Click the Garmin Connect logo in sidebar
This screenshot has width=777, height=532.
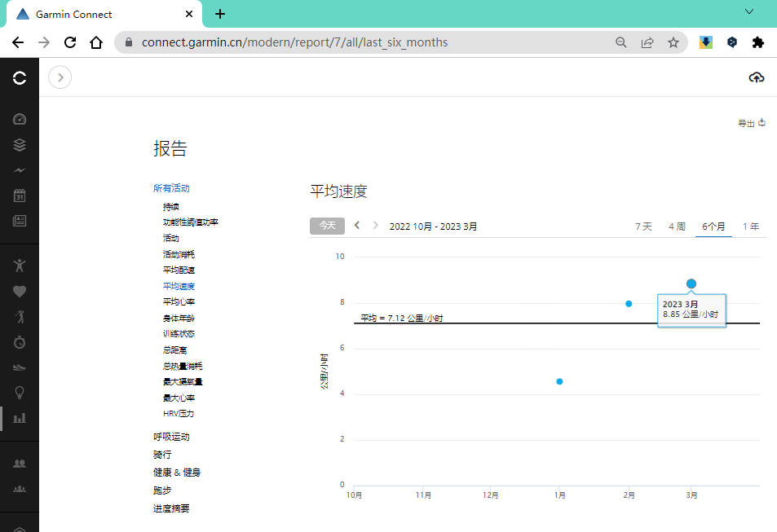click(20, 77)
